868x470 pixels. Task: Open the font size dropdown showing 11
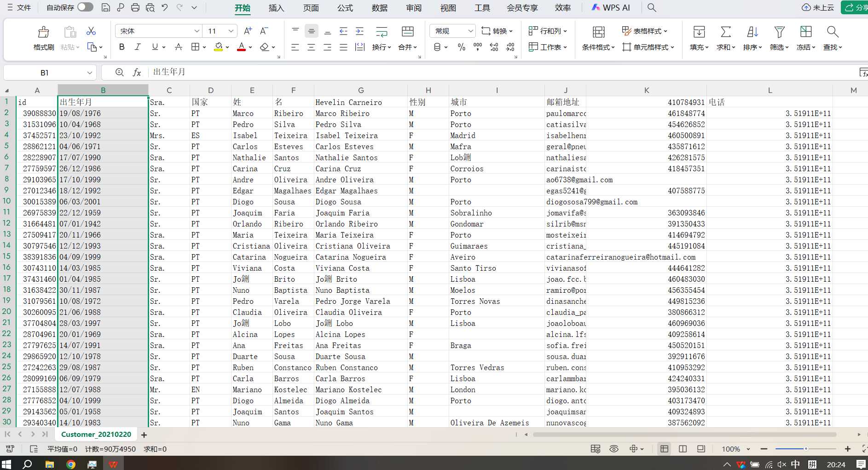(231, 31)
